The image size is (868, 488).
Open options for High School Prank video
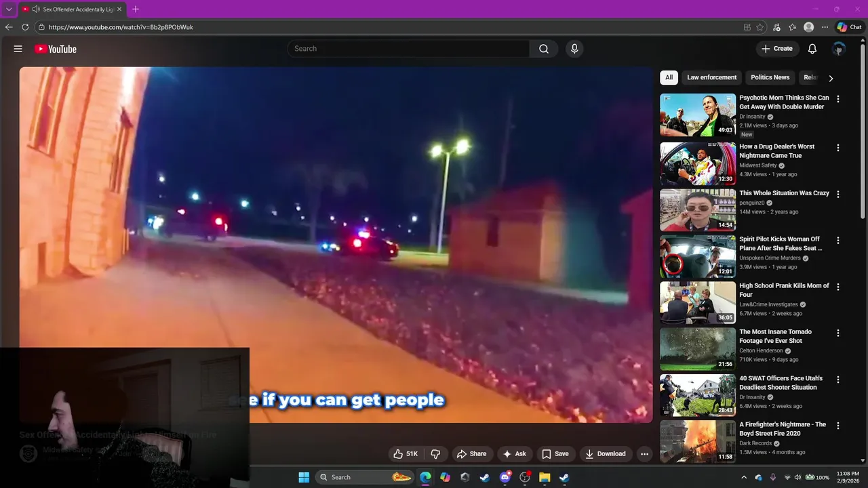[837, 287]
